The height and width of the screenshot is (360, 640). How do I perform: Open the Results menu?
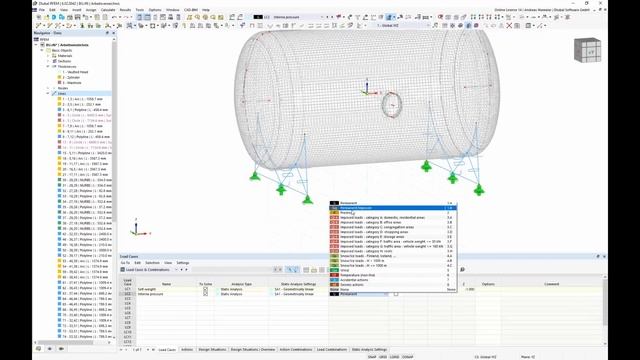coord(125,10)
